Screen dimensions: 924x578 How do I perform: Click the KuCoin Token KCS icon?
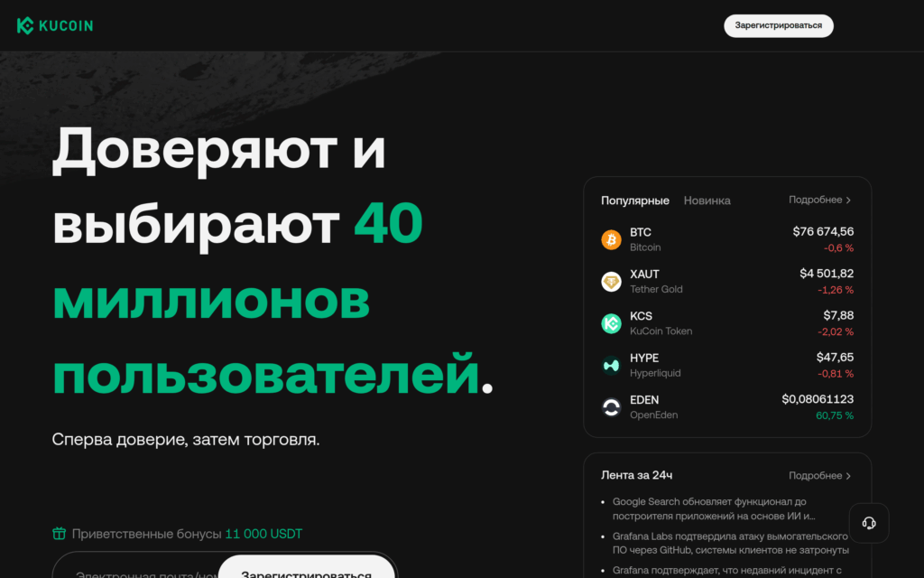point(611,323)
